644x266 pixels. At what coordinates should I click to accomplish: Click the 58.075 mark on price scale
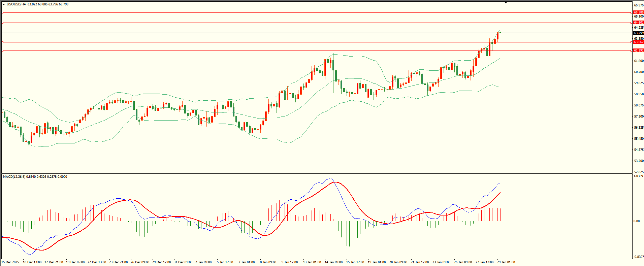(639, 105)
